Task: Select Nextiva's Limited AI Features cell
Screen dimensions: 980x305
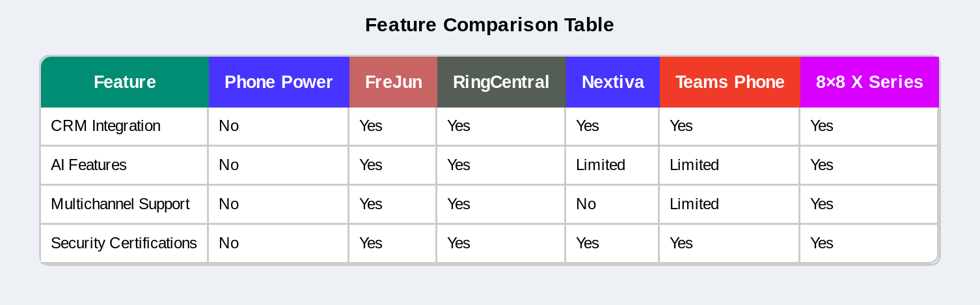Action: [600, 165]
